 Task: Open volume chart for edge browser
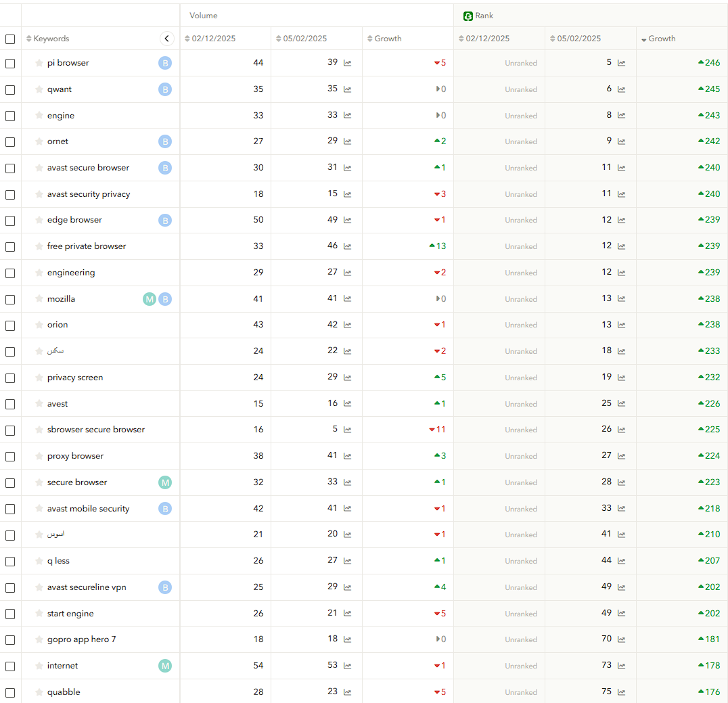point(347,220)
